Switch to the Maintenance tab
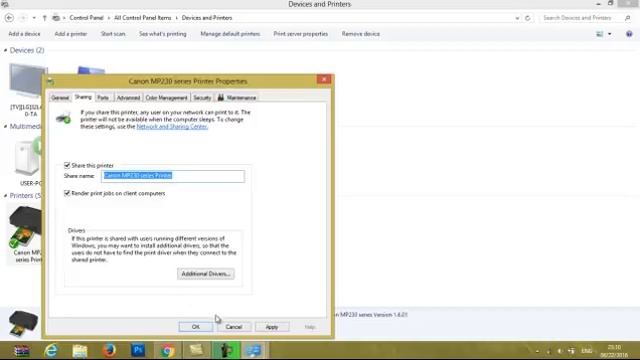 coord(237,98)
